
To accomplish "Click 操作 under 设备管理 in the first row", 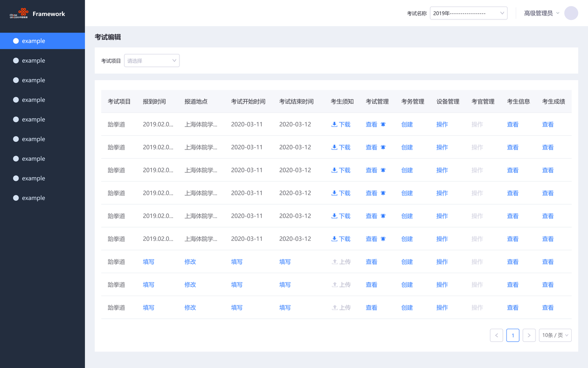I will pos(442,124).
